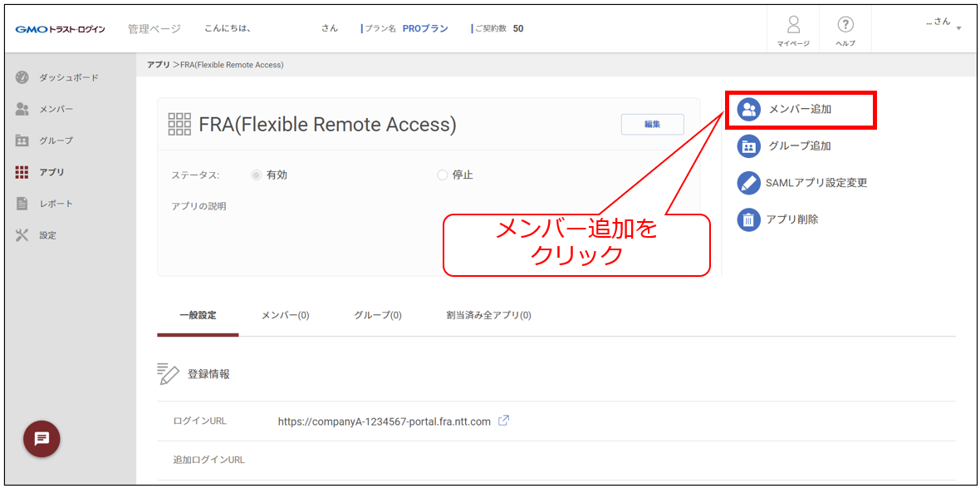Click メンバー追加 action link
980x488 pixels.
tap(800, 110)
